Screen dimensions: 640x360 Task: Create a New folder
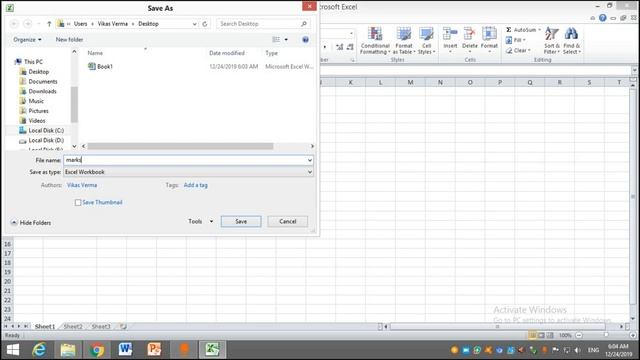pyautogui.click(x=69, y=40)
